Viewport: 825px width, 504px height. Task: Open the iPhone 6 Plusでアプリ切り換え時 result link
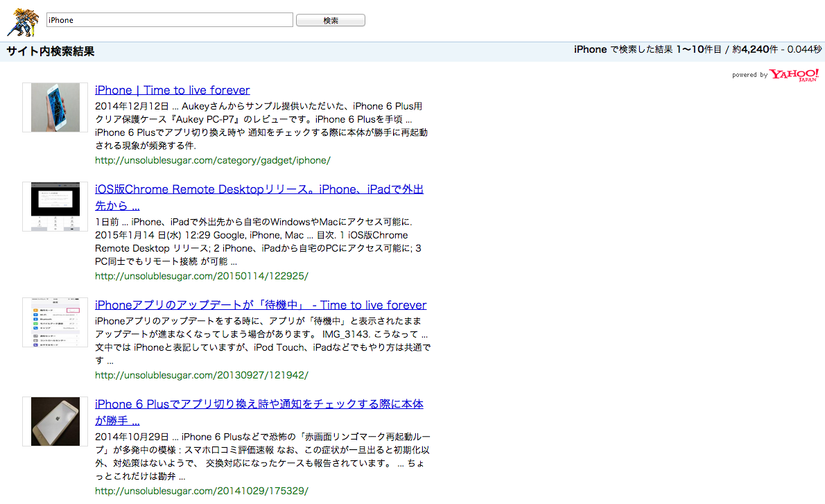point(259,412)
